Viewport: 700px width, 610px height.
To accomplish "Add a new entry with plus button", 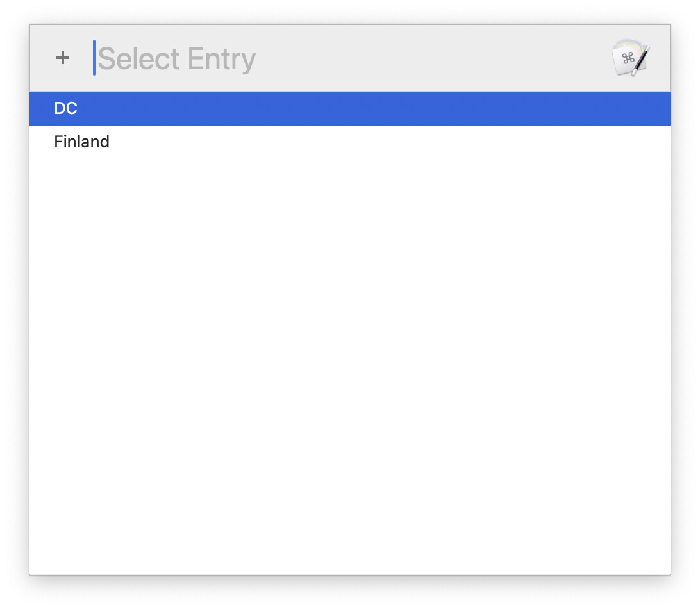I will [x=63, y=58].
